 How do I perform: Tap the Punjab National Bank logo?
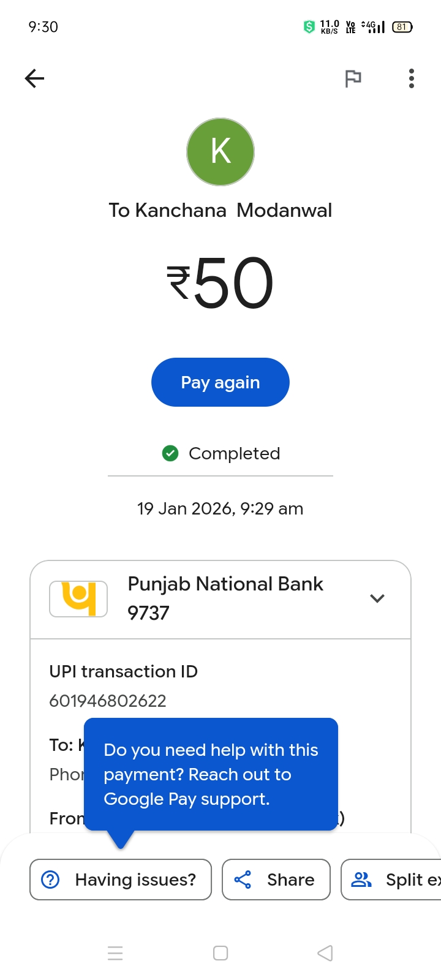coord(78,598)
